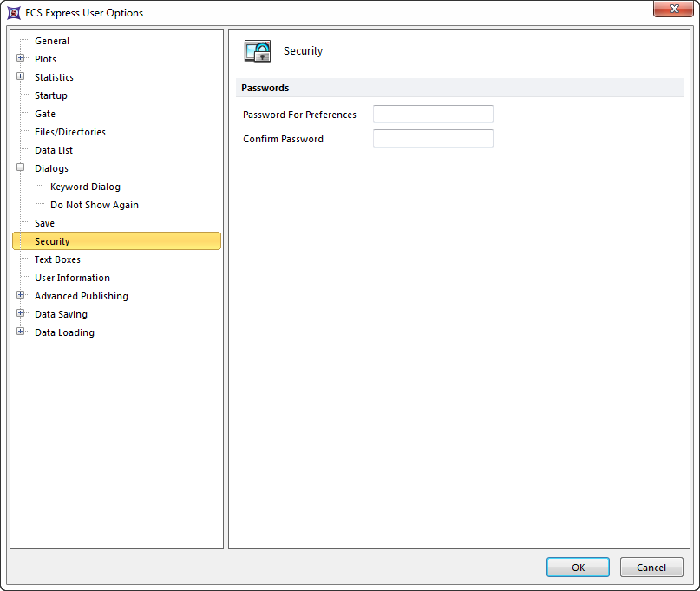Open Do Not Show Again settings

click(95, 205)
